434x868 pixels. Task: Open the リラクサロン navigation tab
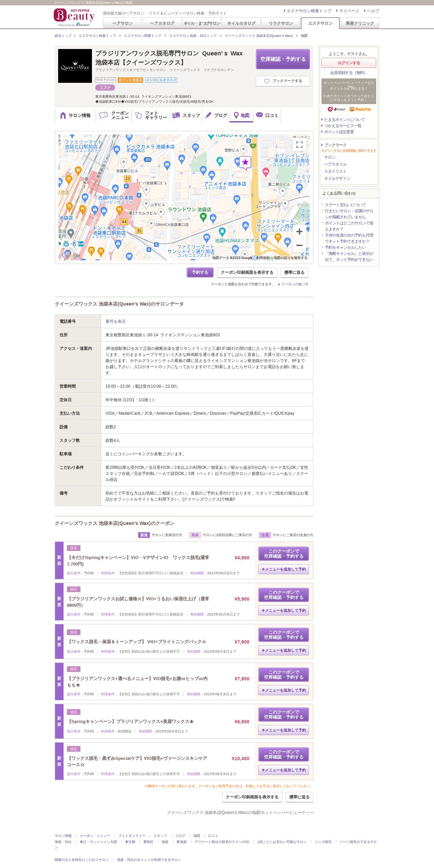click(x=281, y=23)
